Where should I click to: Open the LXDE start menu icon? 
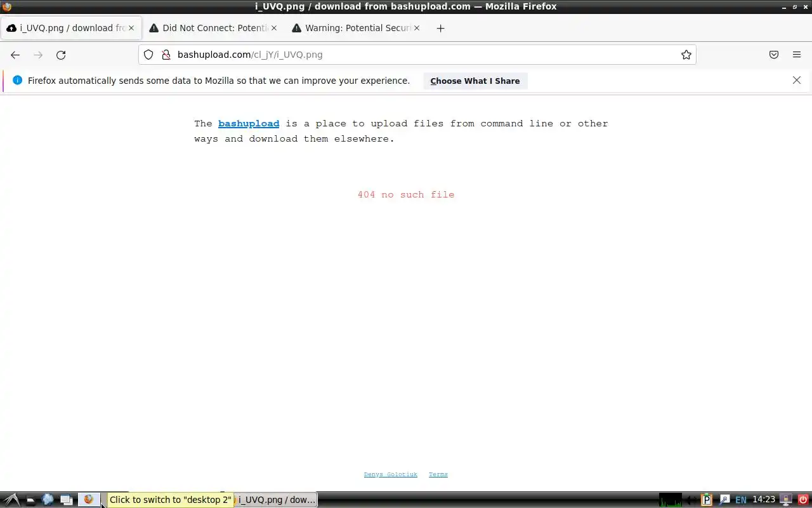(11, 500)
